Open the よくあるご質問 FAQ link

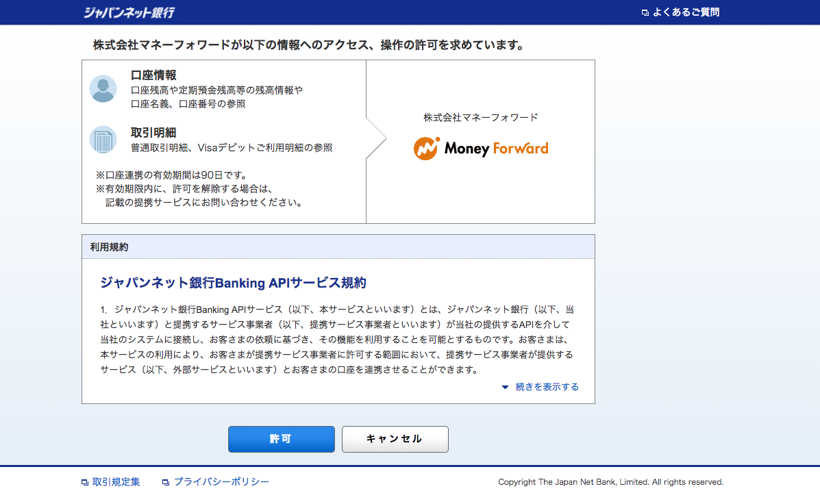coord(686,12)
